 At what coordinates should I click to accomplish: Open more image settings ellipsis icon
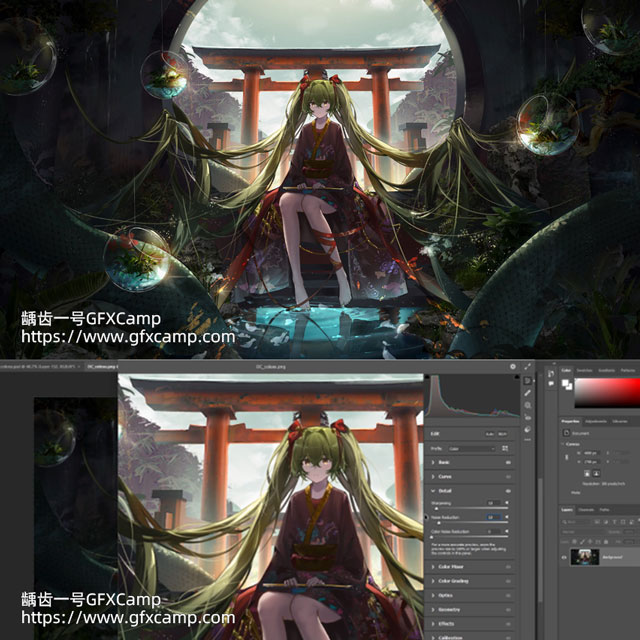527,440
